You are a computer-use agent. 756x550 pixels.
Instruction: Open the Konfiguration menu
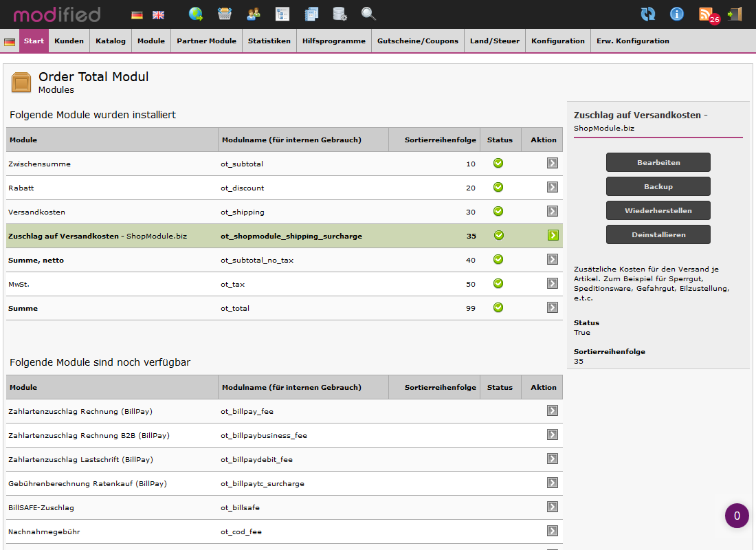[x=557, y=41]
